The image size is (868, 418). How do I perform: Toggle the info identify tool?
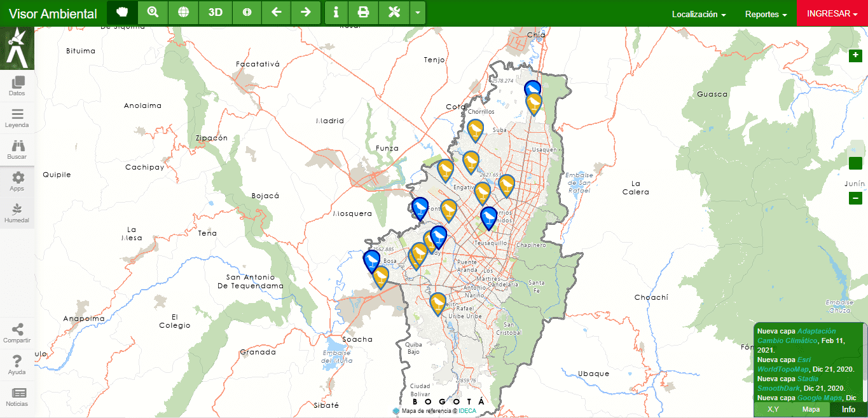click(x=336, y=13)
